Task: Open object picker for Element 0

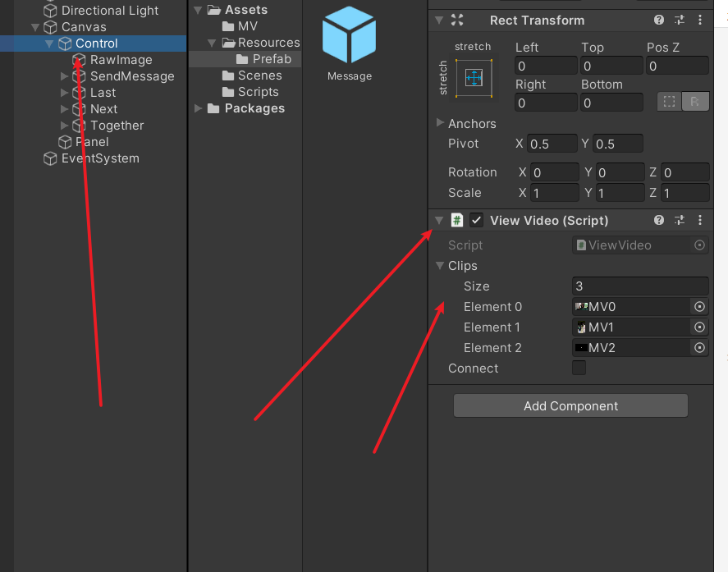Action: (x=699, y=307)
